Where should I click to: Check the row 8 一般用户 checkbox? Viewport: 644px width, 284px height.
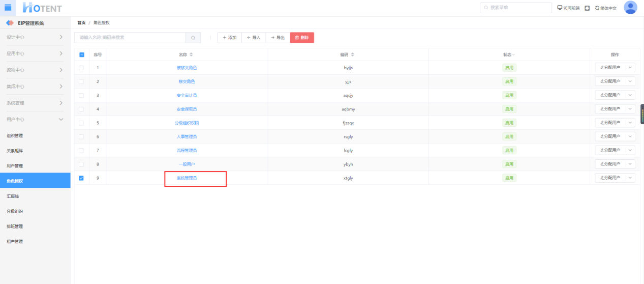click(x=81, y=164)
